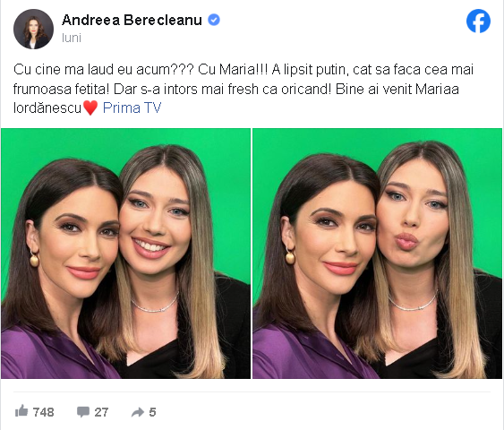The width and height of the screenshot is (504, 430).
Task: Click the red heart emoji
Action: click(x=90, y=107)
